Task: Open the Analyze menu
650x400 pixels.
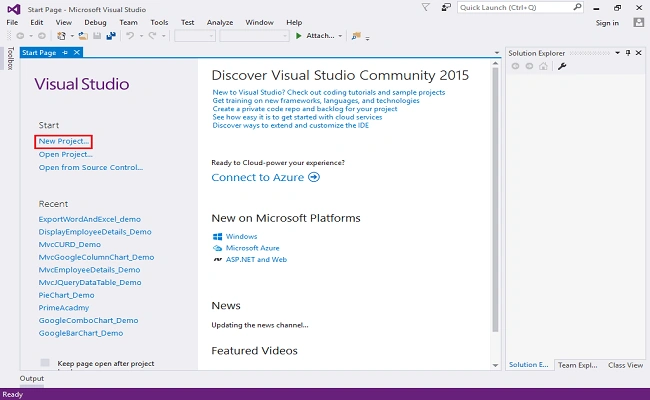Action: 220,22
